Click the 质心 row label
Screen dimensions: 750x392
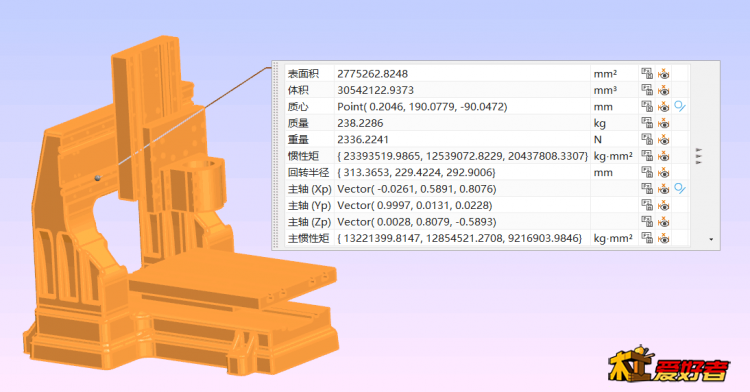pyautogui.click(x=298, y=106)
